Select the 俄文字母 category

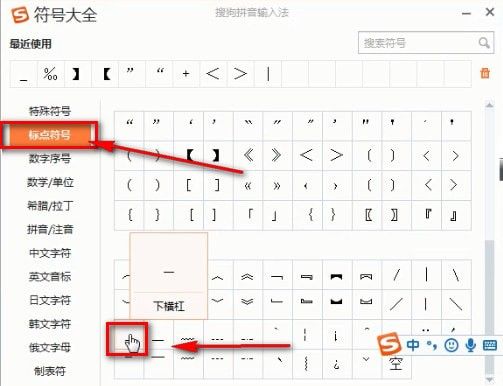[50, 348]
